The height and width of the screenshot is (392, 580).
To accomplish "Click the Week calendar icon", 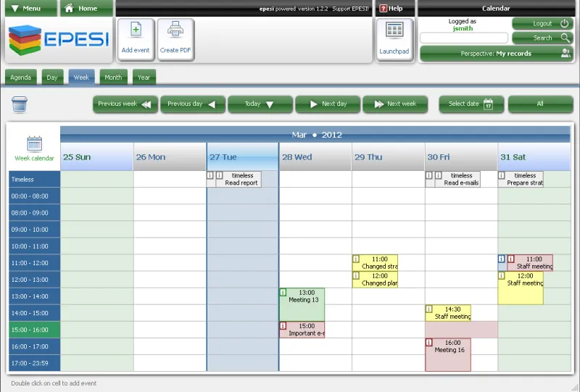I will [34, 144].
